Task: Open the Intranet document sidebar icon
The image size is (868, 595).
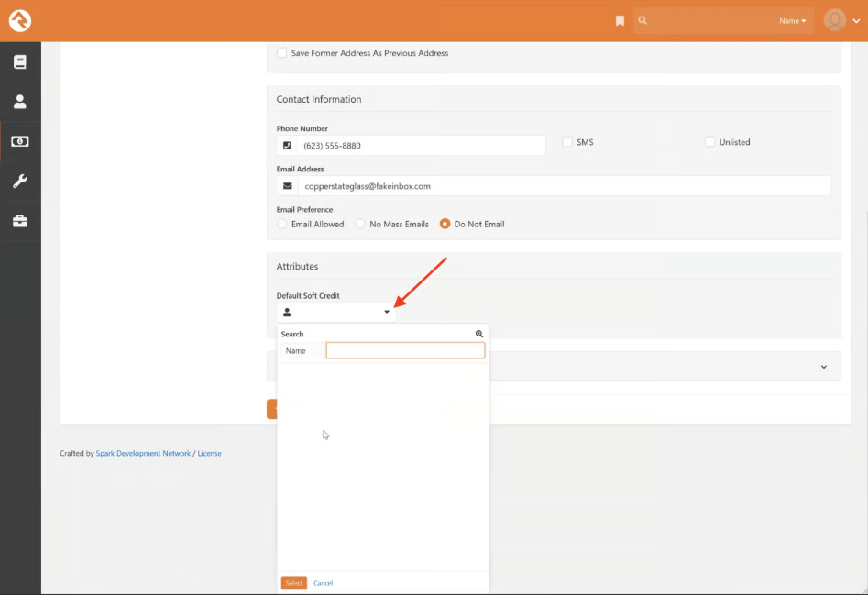Action: click(20, 62)
